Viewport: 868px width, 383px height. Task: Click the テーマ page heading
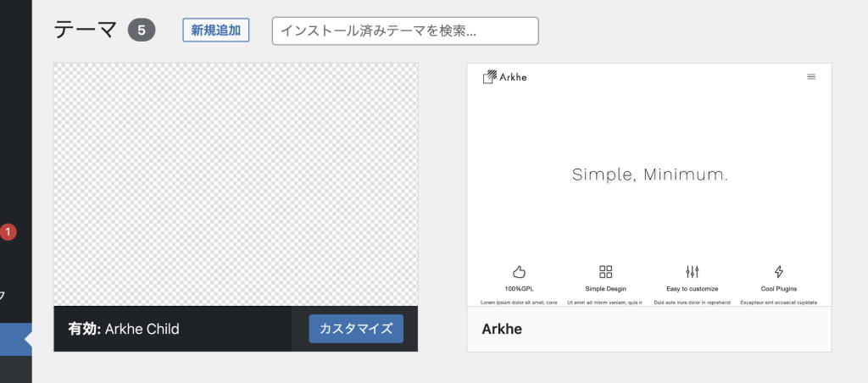86,30
